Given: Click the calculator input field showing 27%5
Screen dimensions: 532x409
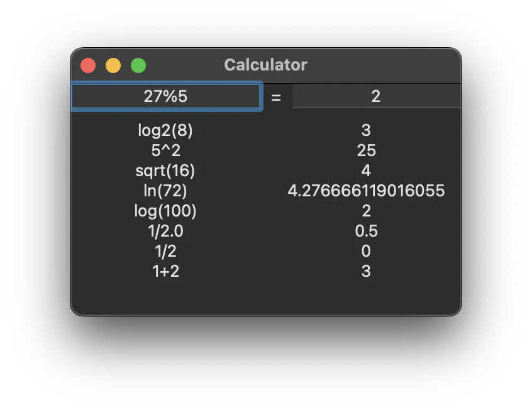Looking at the screenshot, I should (166, 96).
